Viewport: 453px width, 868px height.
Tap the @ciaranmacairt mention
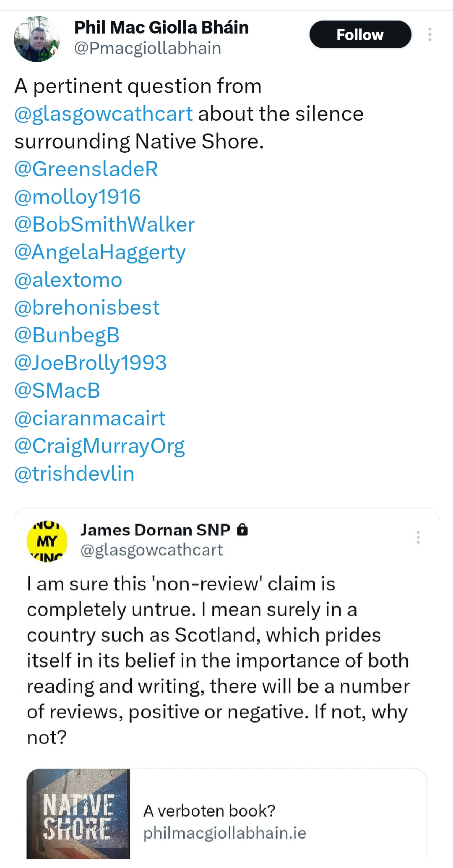click(x=90, y=418)
